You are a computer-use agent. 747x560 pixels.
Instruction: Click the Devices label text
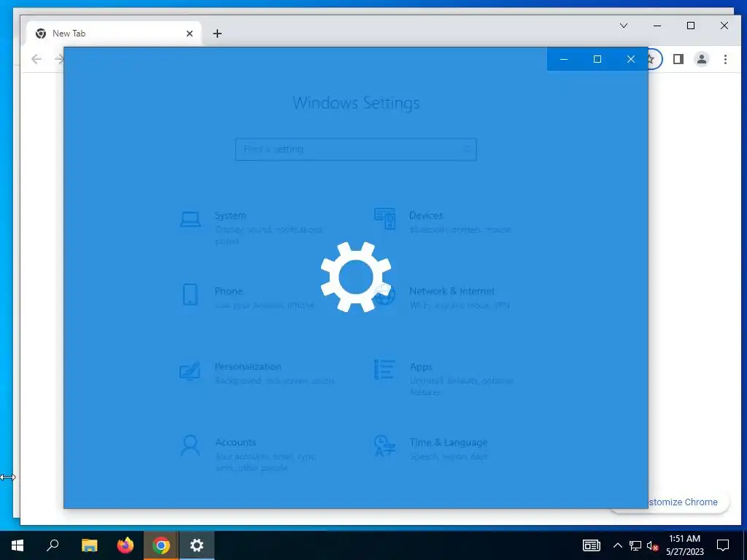[426, 215]
